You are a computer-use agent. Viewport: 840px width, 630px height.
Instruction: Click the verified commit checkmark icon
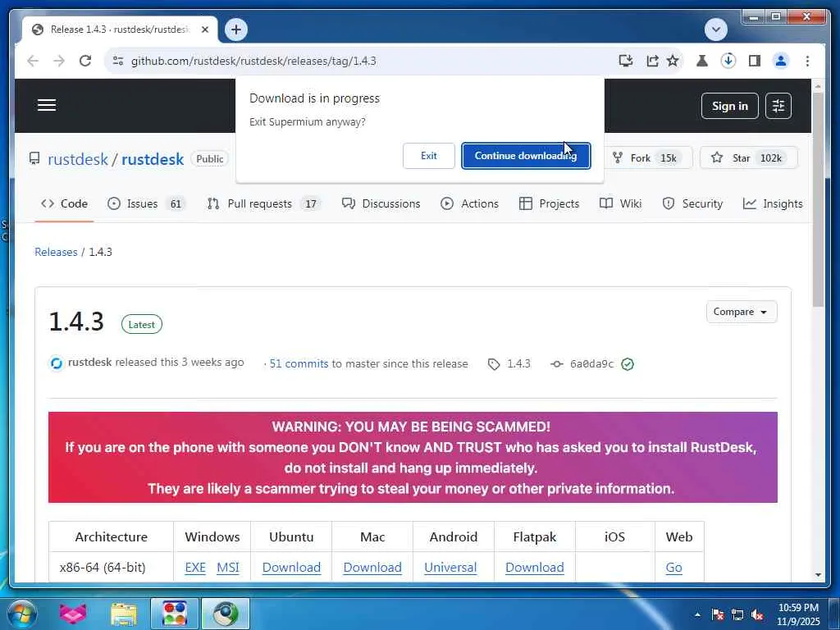628,364
